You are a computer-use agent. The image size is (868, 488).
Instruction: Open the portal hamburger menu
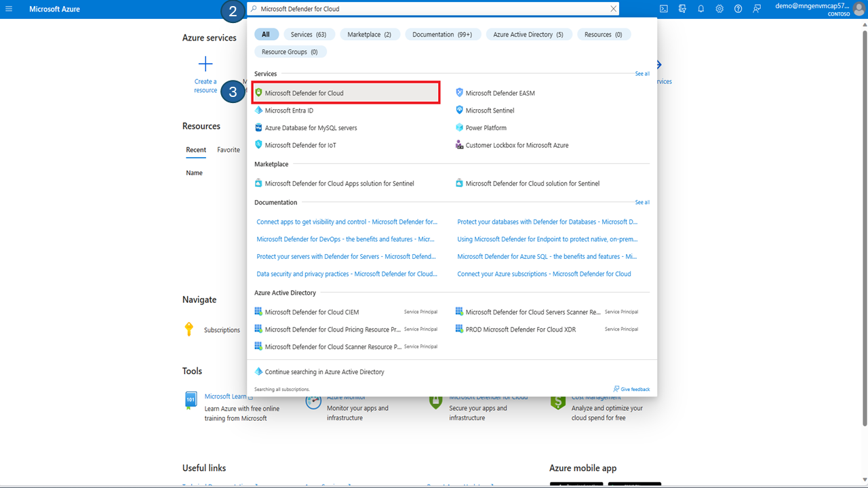[x=9, y=9]
